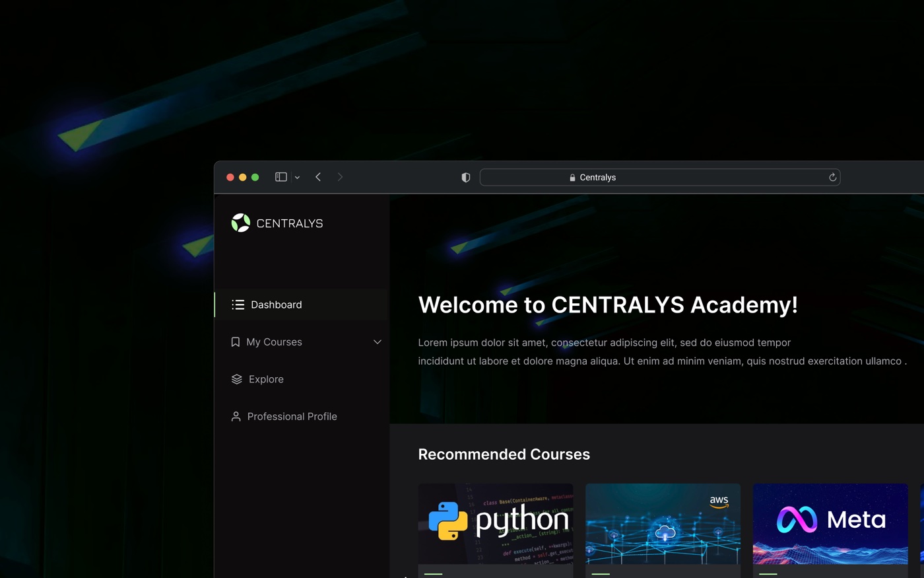Focus the Centralys address bar
924x578 pixels.
point(660,177)
